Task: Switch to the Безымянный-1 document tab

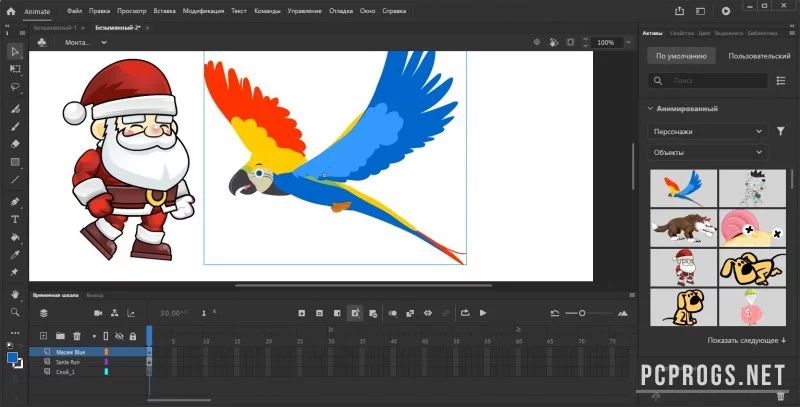Action: (x=55, y=28)
